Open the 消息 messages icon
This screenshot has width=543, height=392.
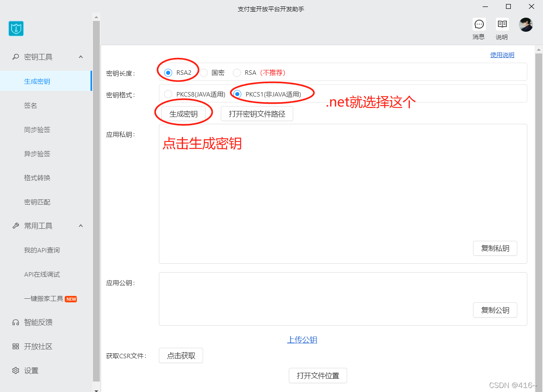click(x=479, y=25)
